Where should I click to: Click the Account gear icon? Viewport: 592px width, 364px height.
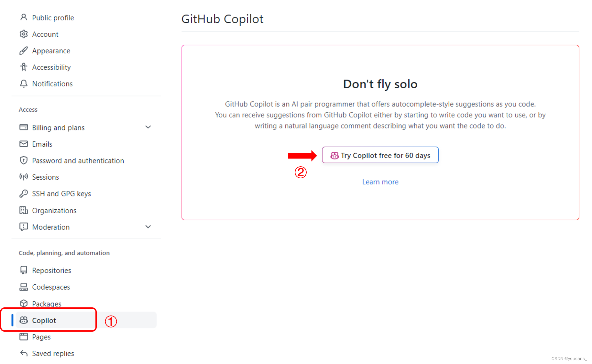pyautogui.click(x=24, y=34)
